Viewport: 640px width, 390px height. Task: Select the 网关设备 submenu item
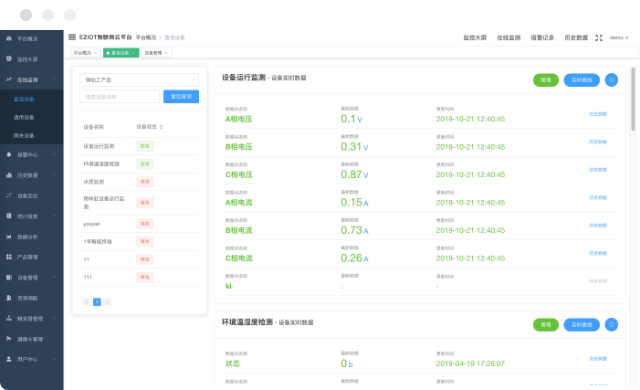24,135
